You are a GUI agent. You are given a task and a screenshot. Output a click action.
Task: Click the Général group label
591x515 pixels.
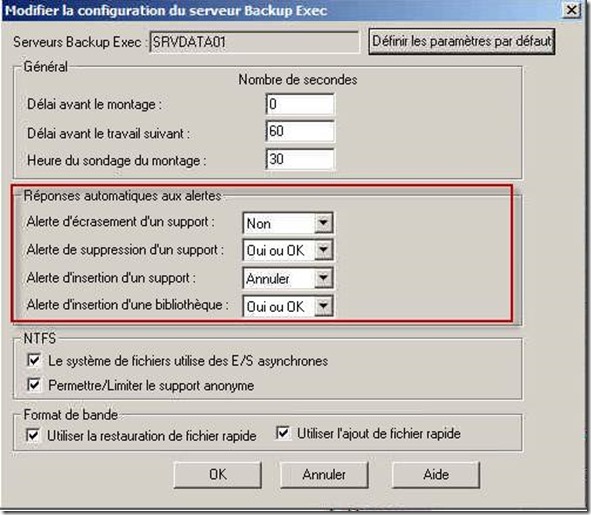pyautogui.click(x=46, y=67)
